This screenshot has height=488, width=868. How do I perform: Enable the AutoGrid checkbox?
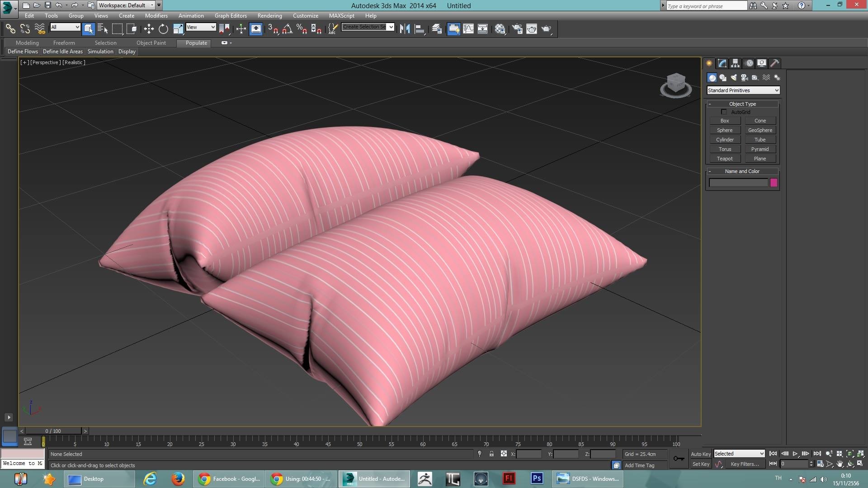pyautogui.click(x=724, y=112)
